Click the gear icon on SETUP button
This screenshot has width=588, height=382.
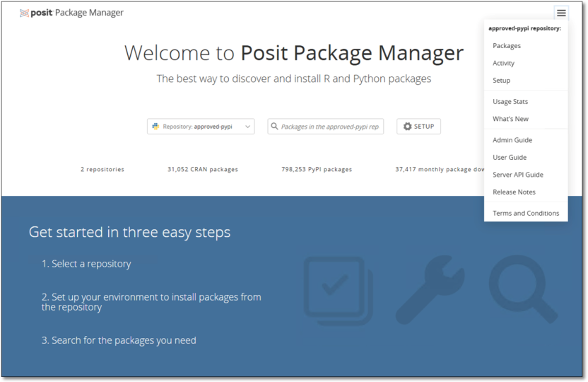click(x=407, y=127)
